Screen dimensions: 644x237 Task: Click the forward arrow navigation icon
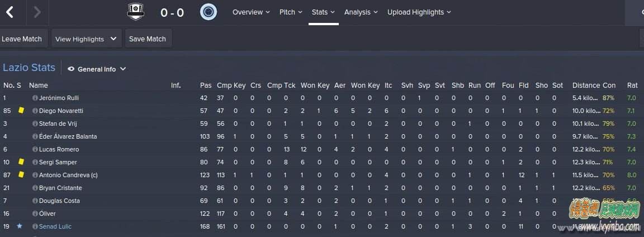click(x=37, y=12)
